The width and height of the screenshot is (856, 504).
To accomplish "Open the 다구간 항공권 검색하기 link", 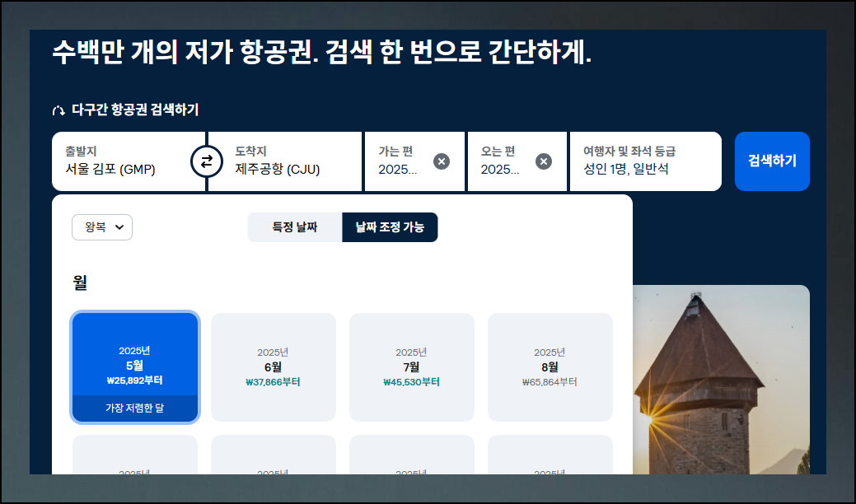I will tap(125, 110).
